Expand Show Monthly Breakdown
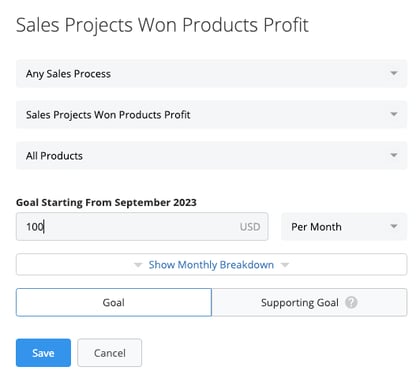The image size is (420, 382). [211, 265]
